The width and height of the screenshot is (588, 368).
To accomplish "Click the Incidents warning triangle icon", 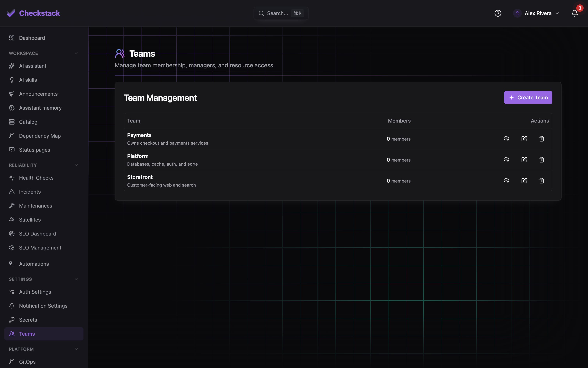I will tap(12, 192).
